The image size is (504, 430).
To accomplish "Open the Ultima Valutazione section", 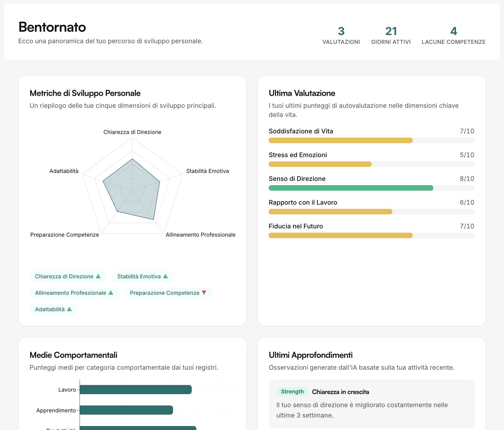I will coord(302,93).
